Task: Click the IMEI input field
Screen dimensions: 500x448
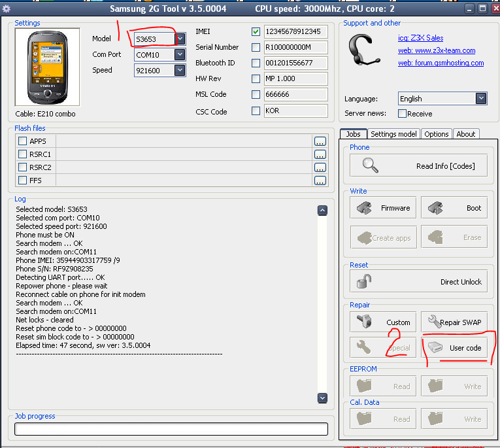Action: tap(295, 31)
